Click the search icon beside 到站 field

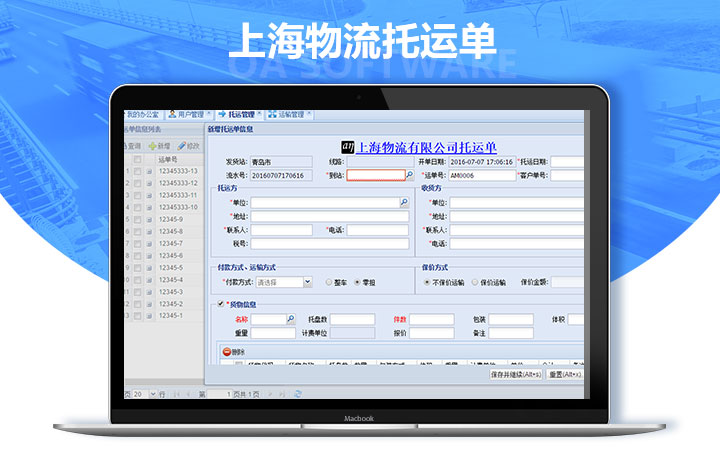409,175
